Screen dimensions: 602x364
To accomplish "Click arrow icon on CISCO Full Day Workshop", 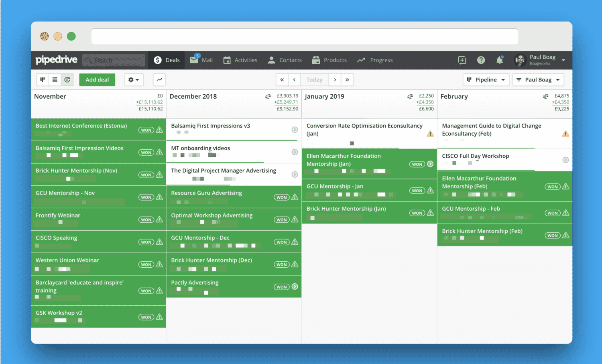I will pyautogui.click(x=565, y=160).
